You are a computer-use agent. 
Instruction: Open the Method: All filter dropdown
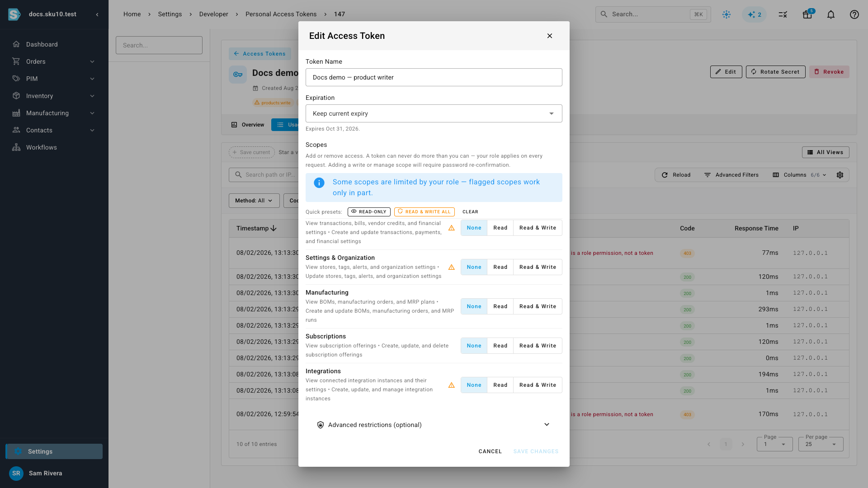click(254, 201)
